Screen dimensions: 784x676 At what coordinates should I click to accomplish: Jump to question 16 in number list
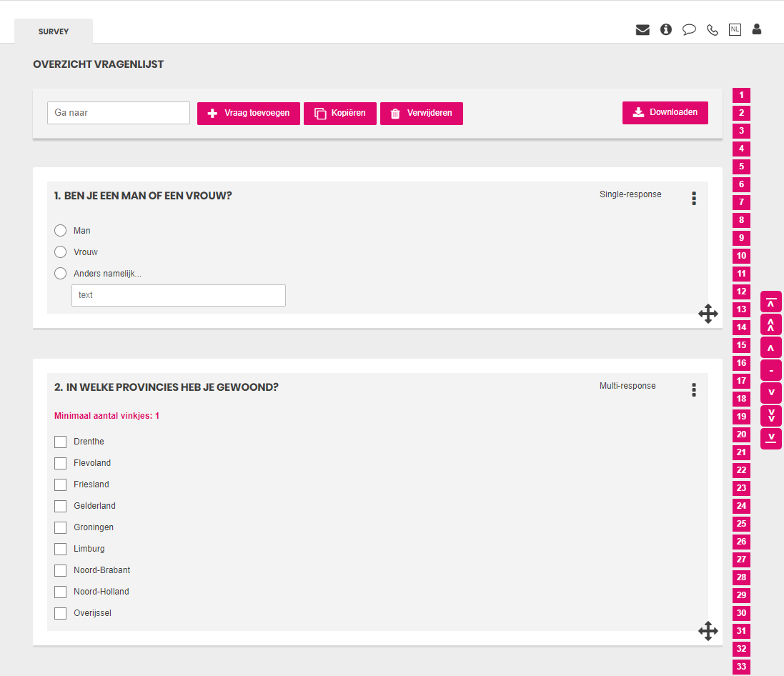[x=742, y=363]
